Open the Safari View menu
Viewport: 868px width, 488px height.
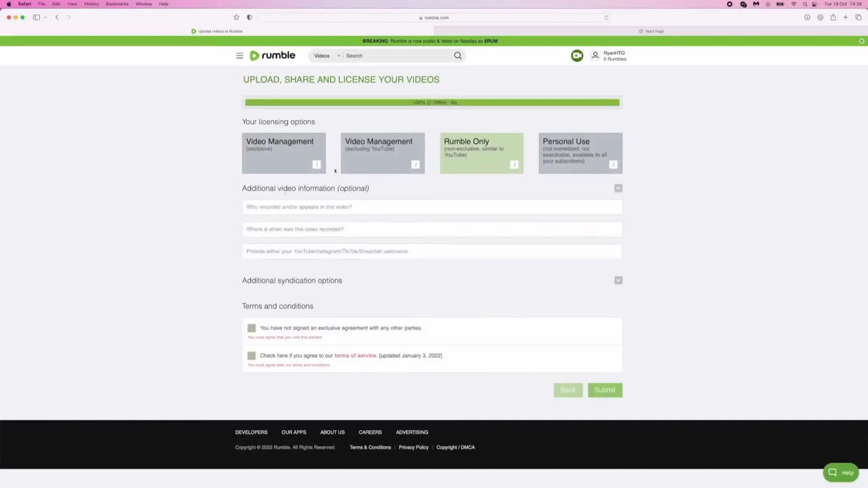(72, 4)
